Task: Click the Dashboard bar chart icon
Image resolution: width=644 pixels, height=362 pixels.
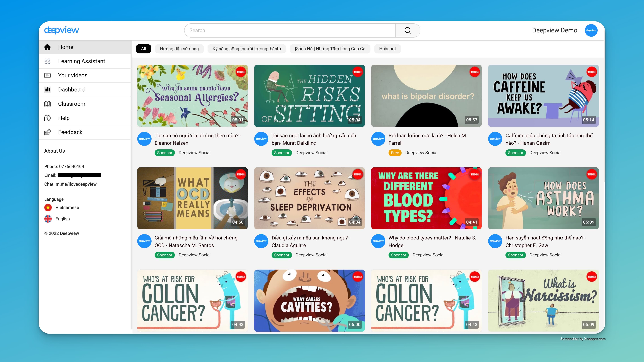Action: 47,90
